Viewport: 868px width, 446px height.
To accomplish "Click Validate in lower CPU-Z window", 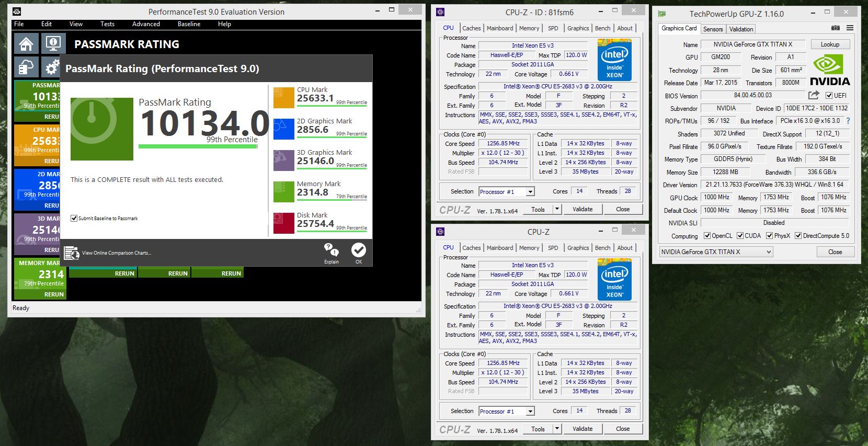I will click(x=583, y=429).
